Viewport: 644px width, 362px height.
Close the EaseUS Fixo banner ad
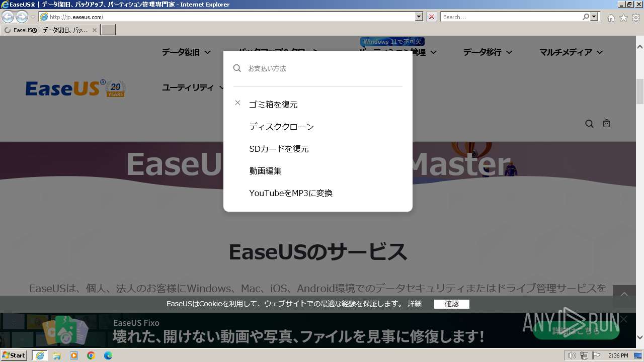click(624, 319)
